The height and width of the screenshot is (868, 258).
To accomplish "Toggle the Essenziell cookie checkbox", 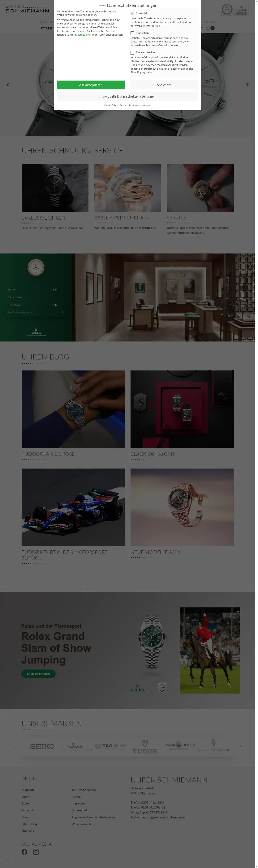I will point(132,13).
